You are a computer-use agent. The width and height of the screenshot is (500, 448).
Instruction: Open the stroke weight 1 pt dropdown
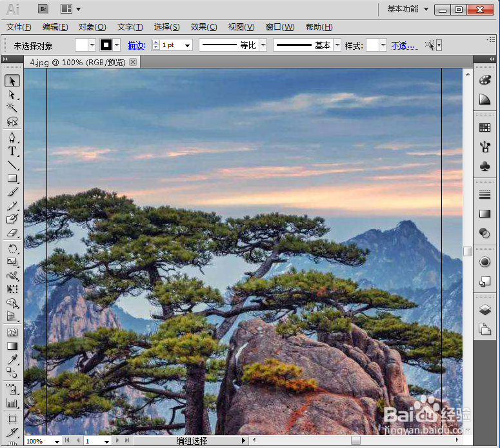coord(187,45)
